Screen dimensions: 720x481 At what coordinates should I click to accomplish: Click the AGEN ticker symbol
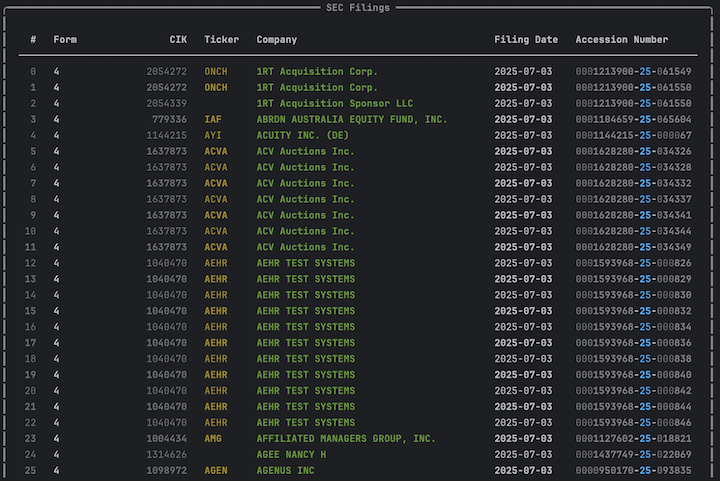pos(216,470)
